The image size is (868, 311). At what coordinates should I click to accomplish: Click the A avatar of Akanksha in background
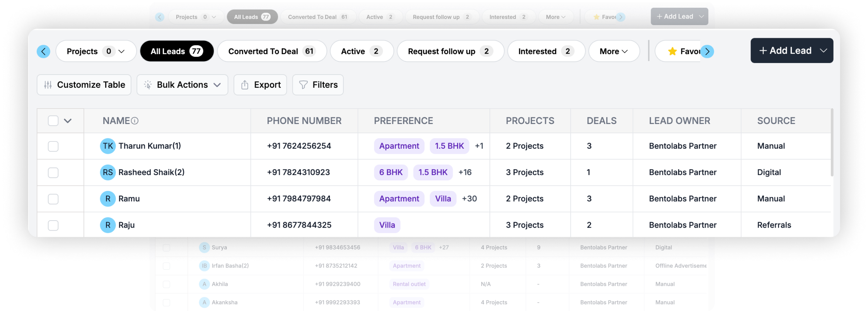point(204,303)
